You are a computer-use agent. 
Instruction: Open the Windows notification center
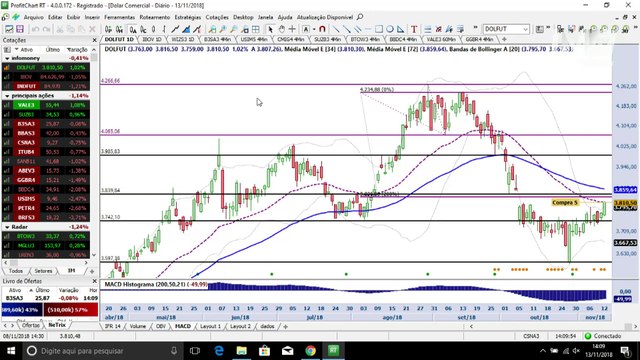(625, 351)
